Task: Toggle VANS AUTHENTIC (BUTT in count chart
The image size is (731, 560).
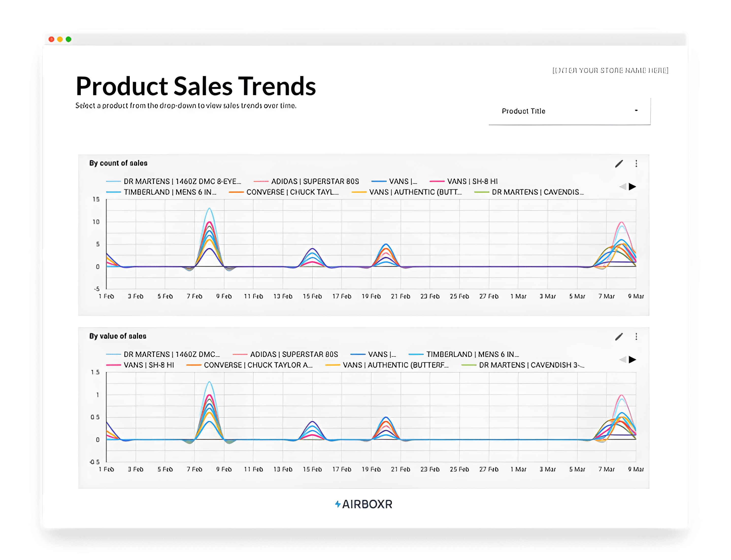Action: (x=407, y=192)
